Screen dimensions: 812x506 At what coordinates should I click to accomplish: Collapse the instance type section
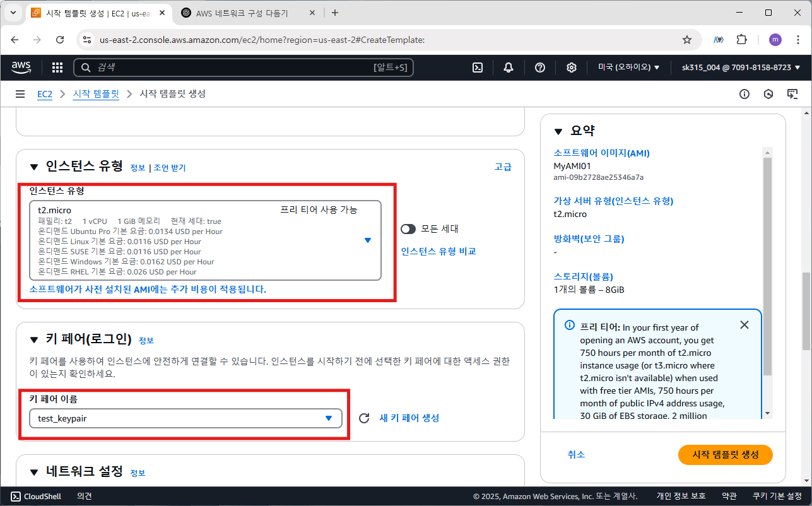click(34, 167)
